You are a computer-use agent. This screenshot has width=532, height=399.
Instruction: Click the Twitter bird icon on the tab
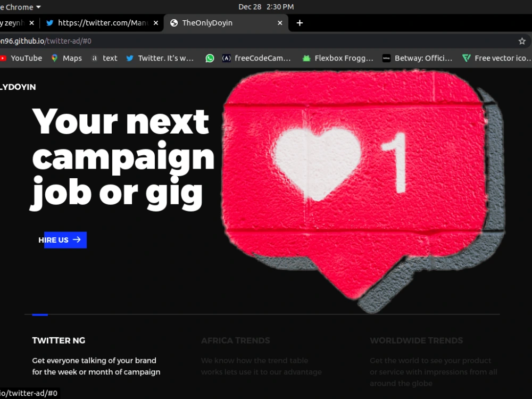pos(50,23)
